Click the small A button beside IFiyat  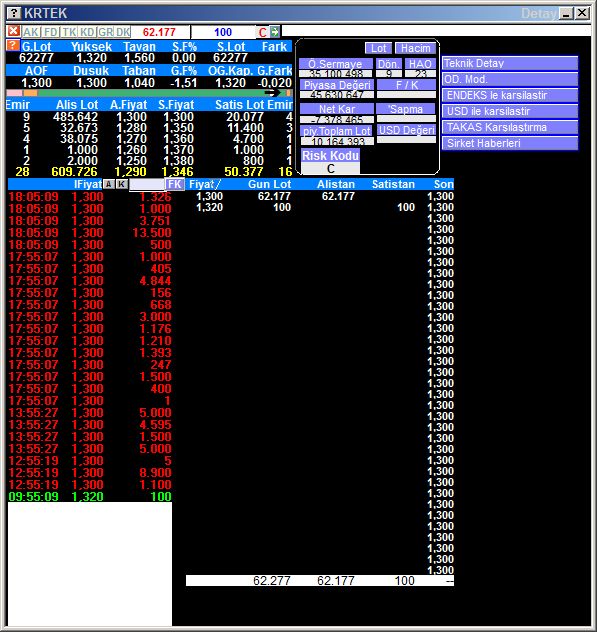tap(108, 184)
